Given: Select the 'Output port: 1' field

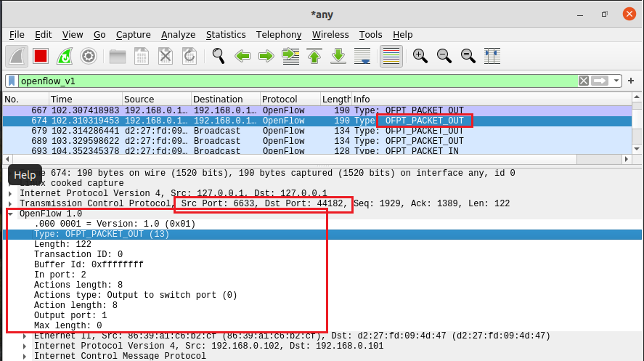Looking at the screenshot, I should [70, 315].
